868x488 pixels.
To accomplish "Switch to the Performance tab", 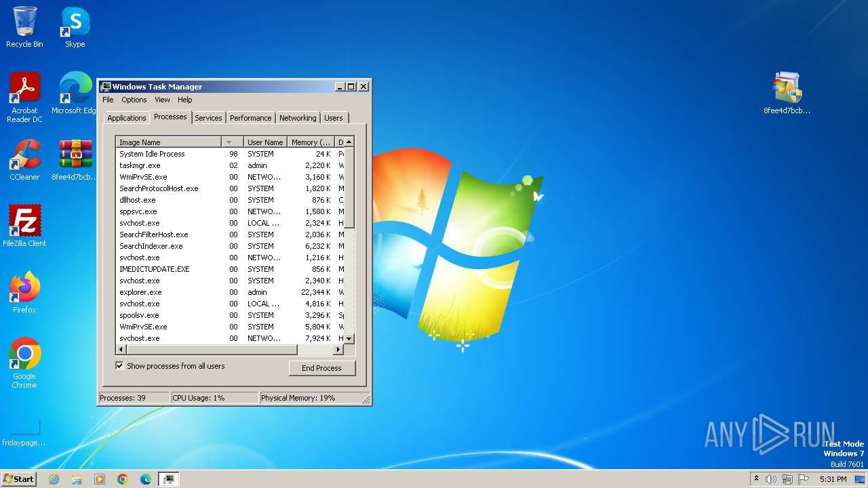I will pos(250,118).
